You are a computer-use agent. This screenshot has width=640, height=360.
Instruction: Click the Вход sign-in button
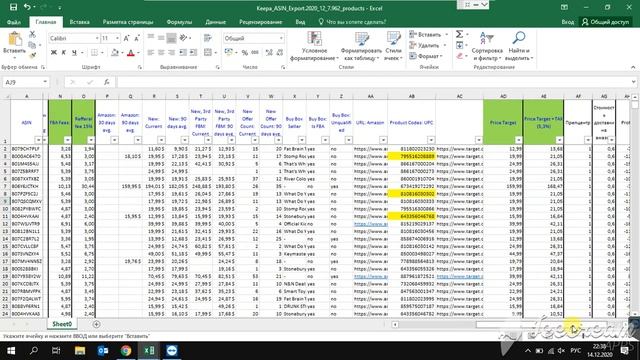click(567, 22)
